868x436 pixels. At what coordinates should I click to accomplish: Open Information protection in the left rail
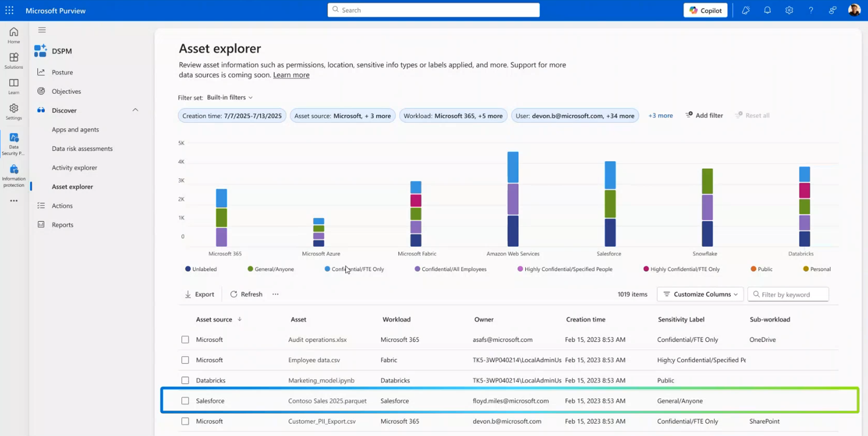click(13, 174)
